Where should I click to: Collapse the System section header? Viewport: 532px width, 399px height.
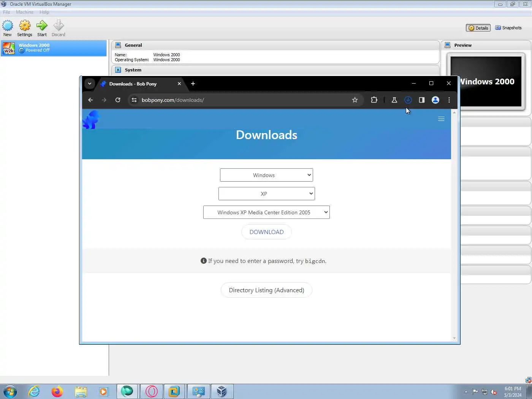pyautogui.click(x=275, y=70)
